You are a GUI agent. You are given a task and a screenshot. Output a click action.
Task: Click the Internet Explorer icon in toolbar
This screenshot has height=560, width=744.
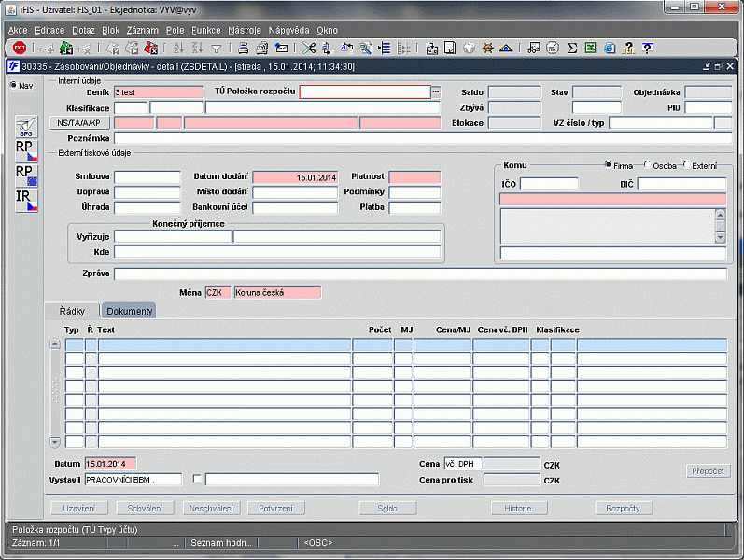click(x=610, y=48)
